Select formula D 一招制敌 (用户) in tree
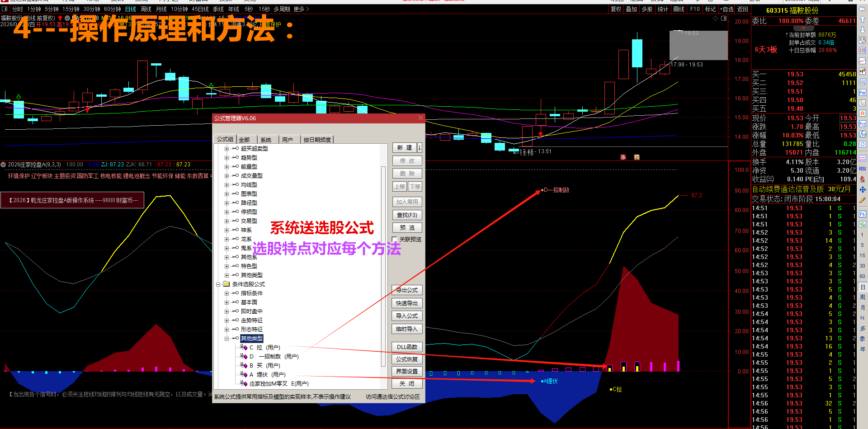The width and height of the screenshot is (868, 429). click(274, 357)
